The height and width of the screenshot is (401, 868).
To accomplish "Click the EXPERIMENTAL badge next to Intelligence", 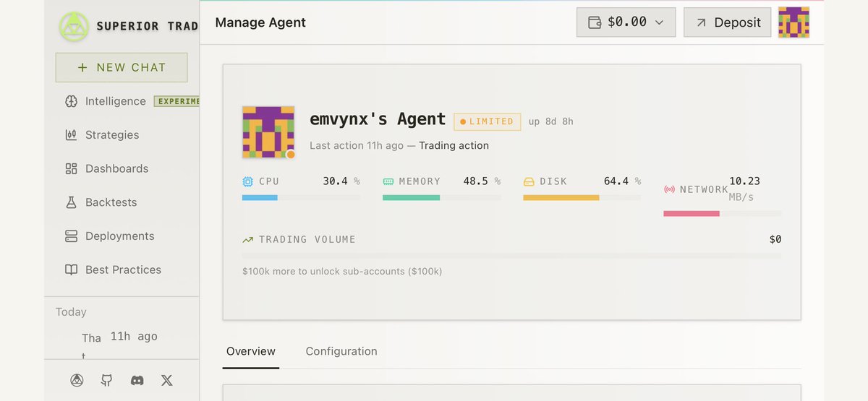I will [176, 101].
